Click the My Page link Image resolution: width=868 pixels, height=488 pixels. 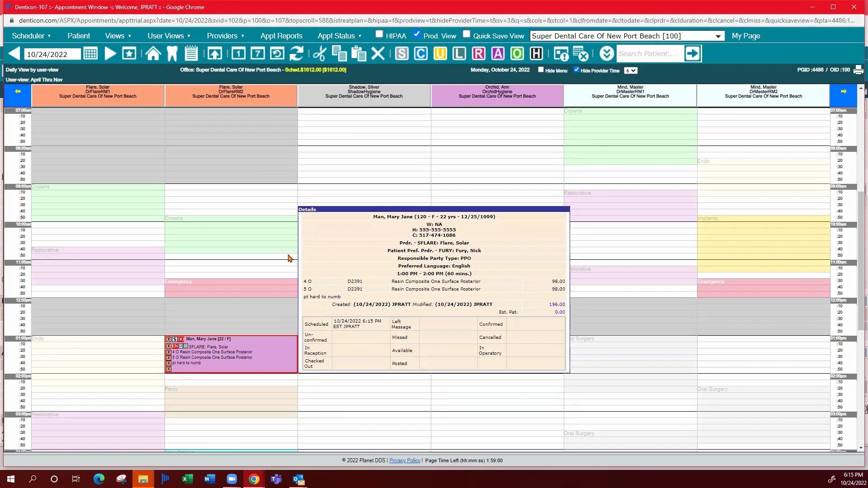pos(745,36)
